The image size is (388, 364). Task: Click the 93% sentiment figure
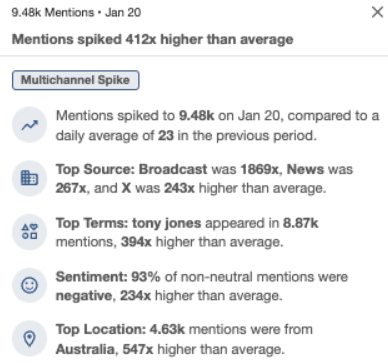click(x=146, y=277)
